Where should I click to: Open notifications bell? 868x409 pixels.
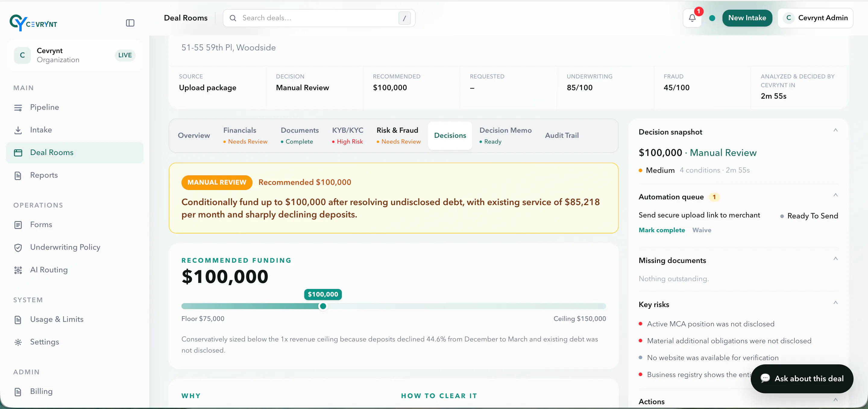pyautogui.click(x=692, y=18)
